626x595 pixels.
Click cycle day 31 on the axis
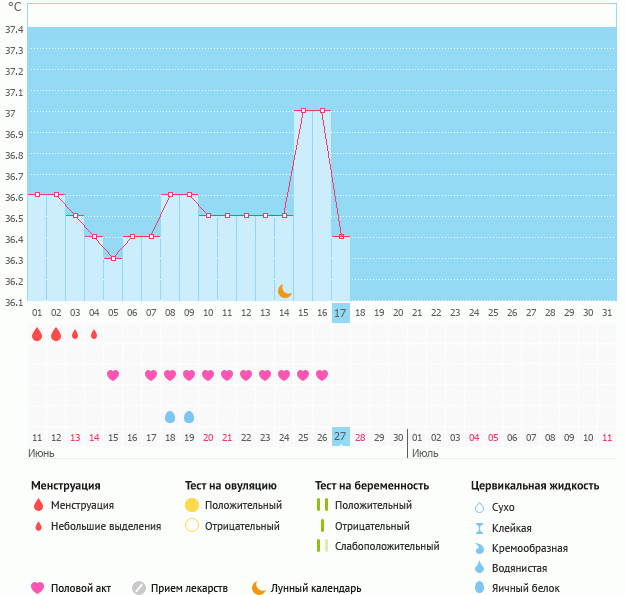pos(607,313)
